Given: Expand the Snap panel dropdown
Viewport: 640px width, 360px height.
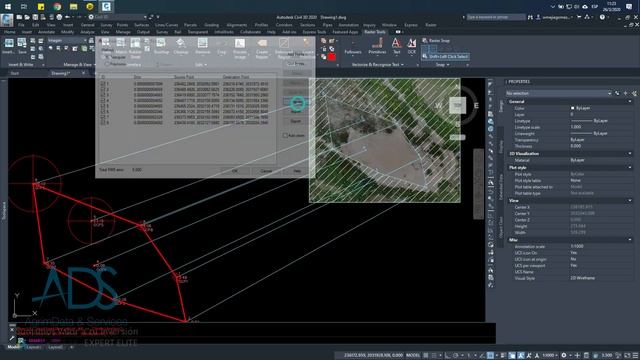Looking at the screenshot, I should pyautogui.click(x=442, y=64).
